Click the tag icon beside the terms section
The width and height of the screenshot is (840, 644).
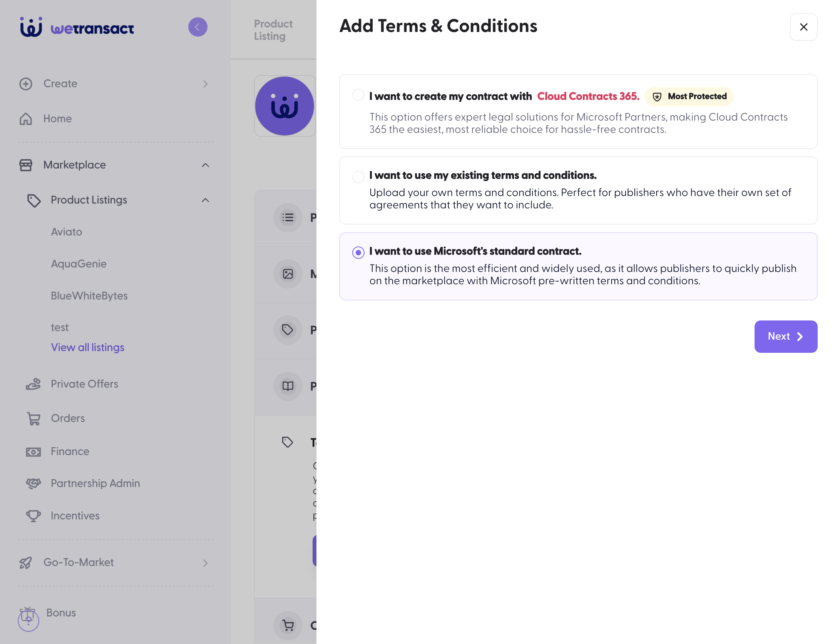pos(288,442)
